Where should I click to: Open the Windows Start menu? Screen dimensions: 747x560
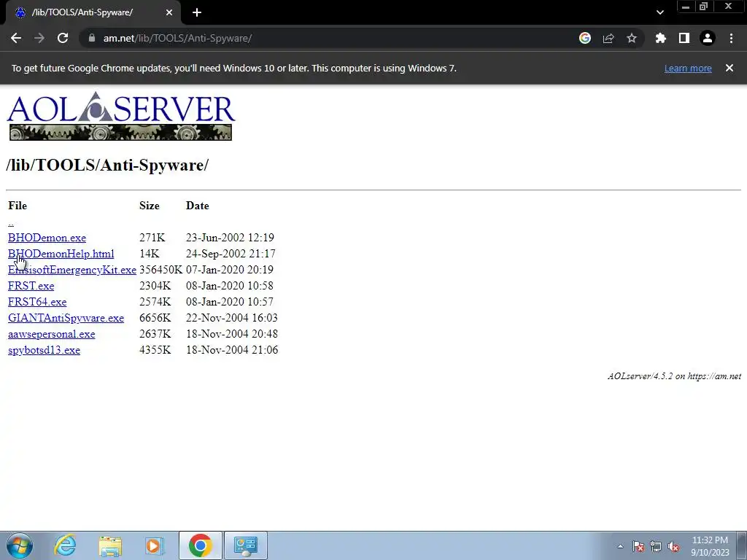20,545
